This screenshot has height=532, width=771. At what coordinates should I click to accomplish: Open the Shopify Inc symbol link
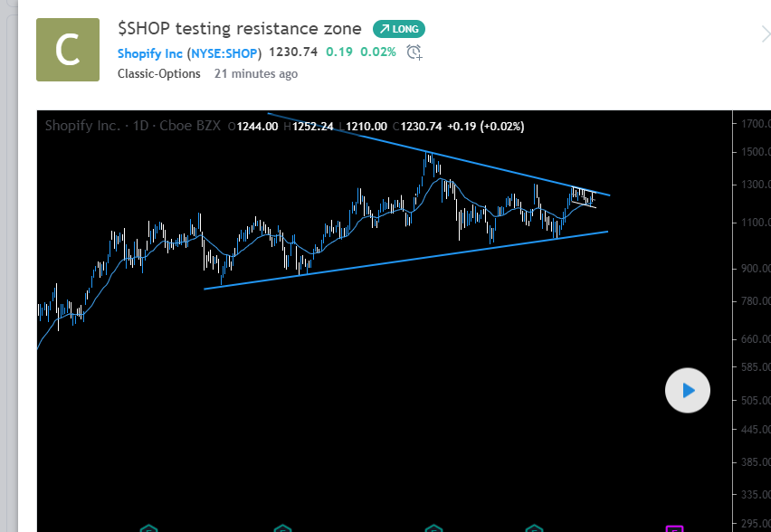tap(150, 53)
